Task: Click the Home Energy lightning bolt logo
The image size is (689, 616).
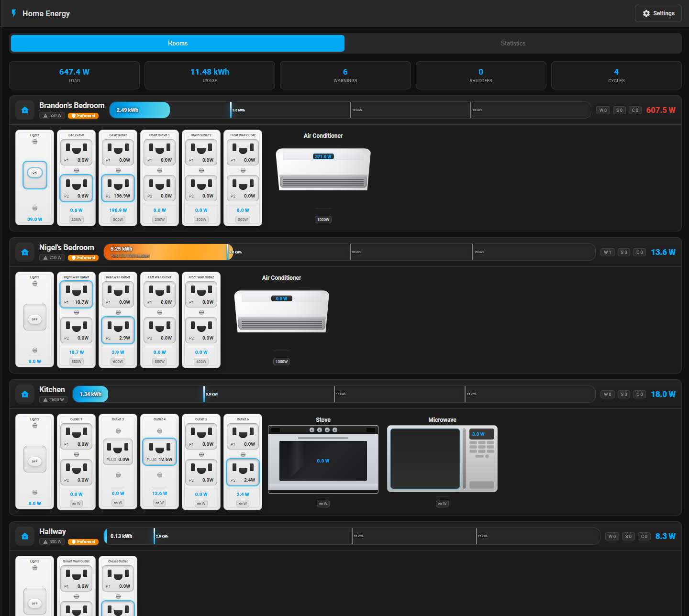Action: tap(14, 13)
